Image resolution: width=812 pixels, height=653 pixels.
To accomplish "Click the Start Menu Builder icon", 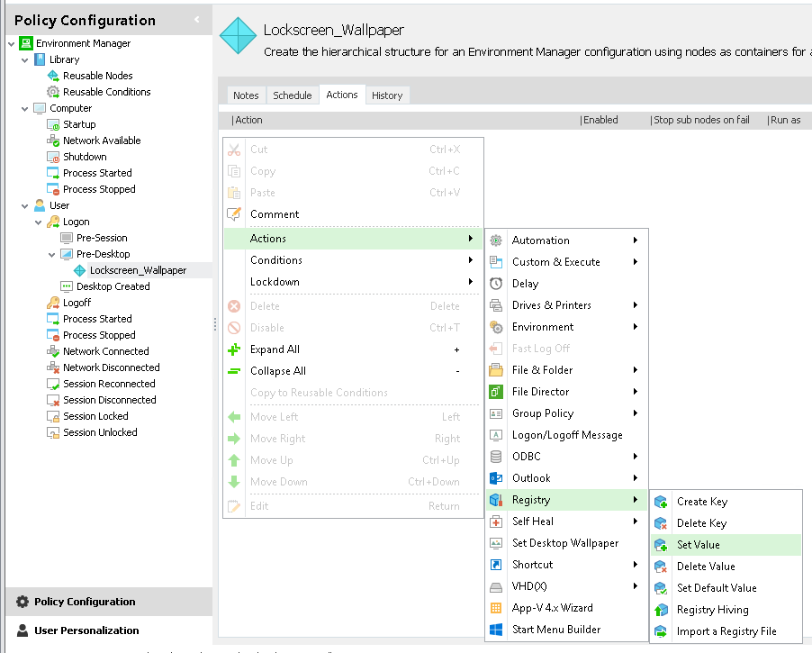I will point(495,630).
